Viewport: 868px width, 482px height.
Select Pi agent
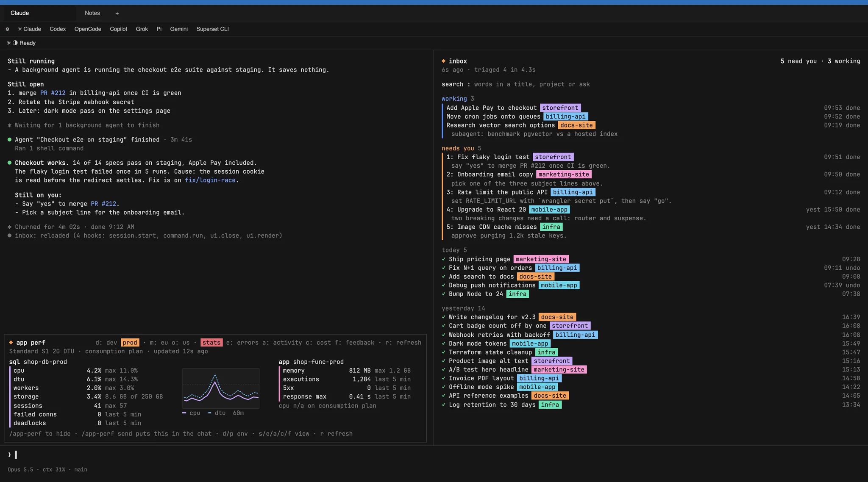click(159, 29)
